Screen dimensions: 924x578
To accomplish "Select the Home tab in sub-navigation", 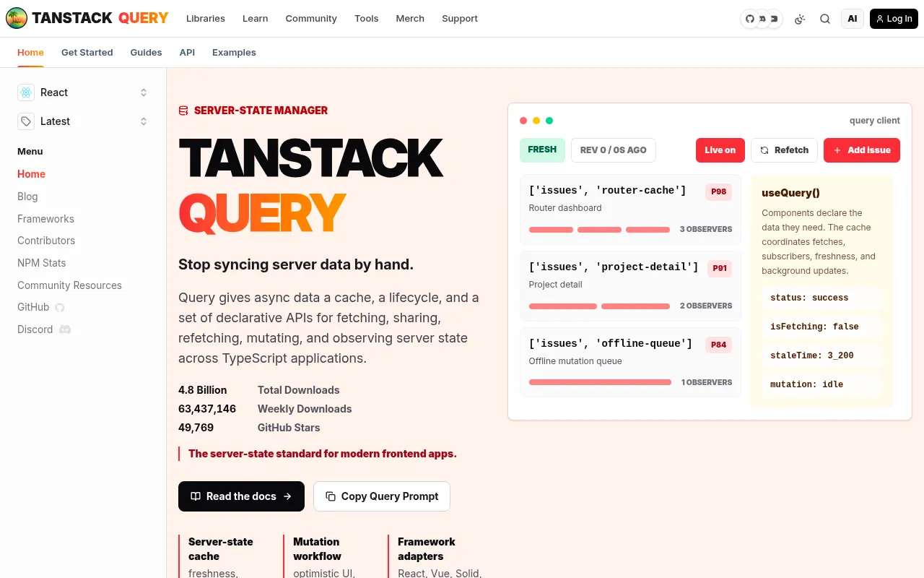I will pyautogui.click(x=30, y=52).
